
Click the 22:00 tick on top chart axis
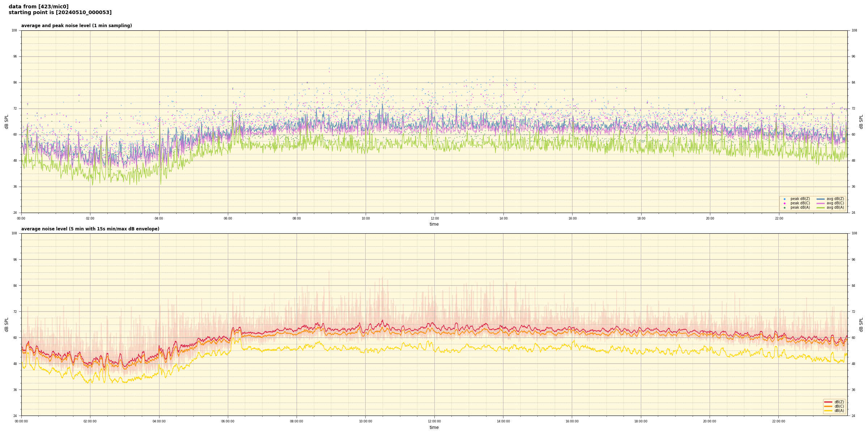[x=779, y=218]
